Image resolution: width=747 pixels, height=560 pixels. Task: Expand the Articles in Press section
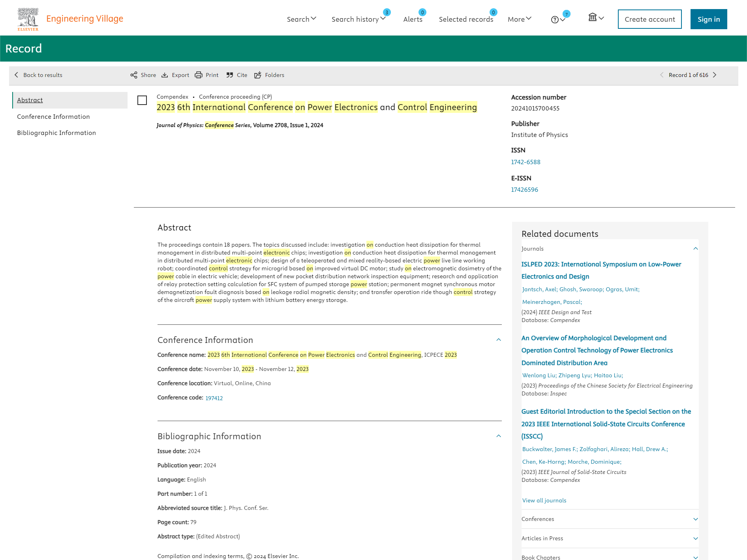click(x=696, y=538)
